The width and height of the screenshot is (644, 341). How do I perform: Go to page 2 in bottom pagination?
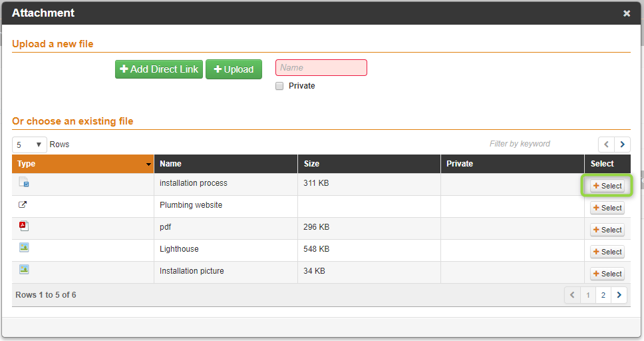(603, 295)
